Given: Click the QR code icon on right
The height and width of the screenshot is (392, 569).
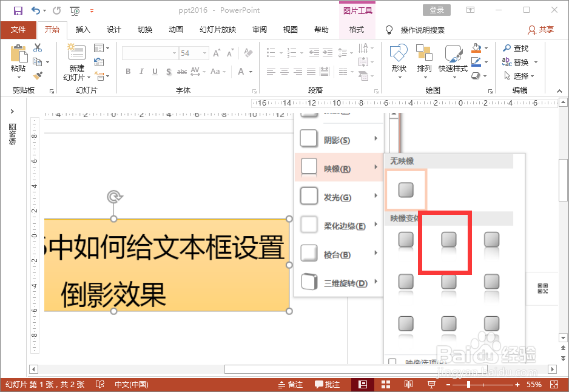Looking at the screenshot, I should (x=542, y=289).
